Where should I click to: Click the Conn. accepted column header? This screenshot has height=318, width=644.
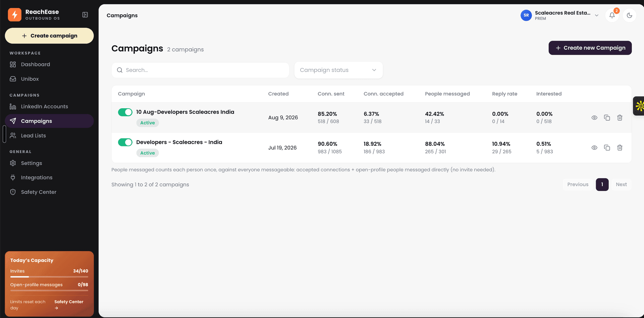[x=383, y=94]
